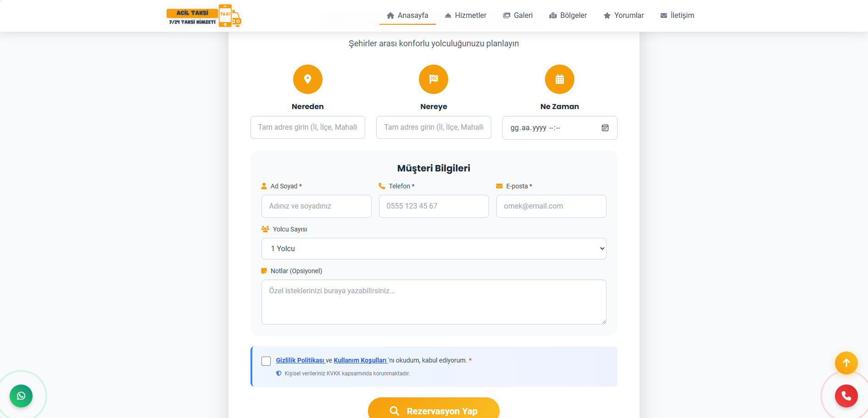Image resolution: width=868 pixels, height=418 pixels.
Task: Go to the Galeri page
Action: [x=517, y=16]
